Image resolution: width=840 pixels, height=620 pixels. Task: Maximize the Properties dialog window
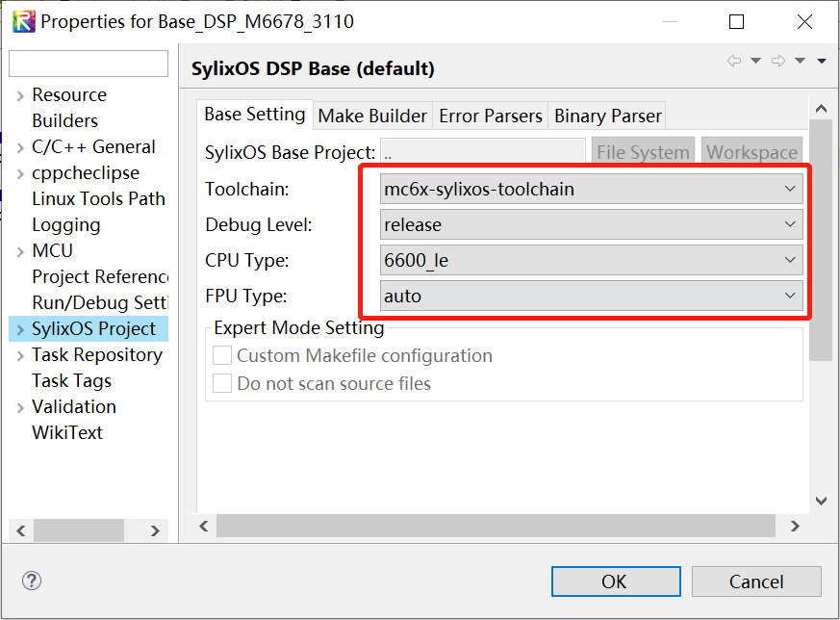737,22
